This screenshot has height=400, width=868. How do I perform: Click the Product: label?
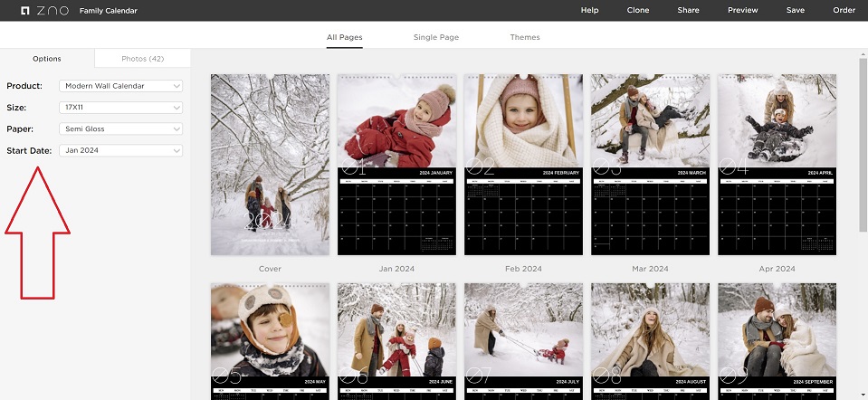click(24, 86)
